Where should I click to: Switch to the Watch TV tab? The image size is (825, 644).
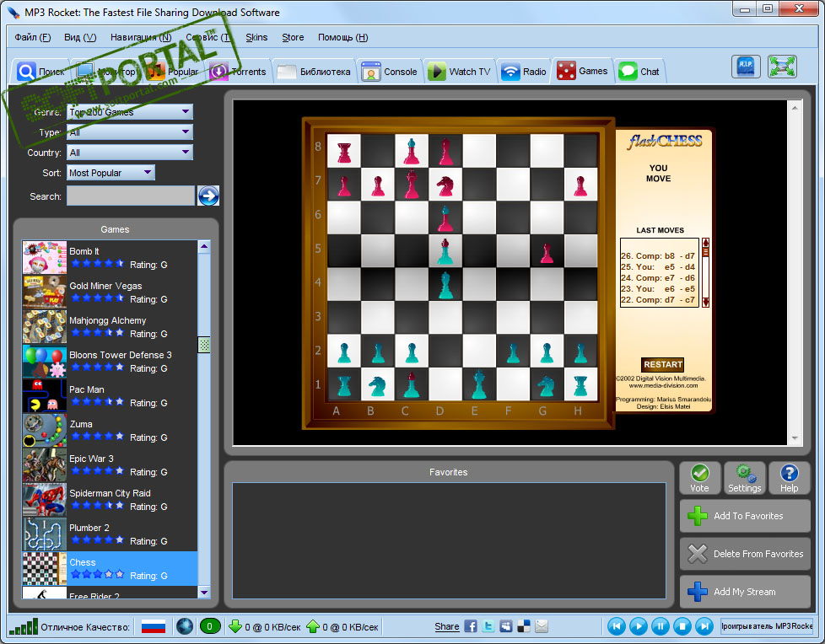click(459, 71)
